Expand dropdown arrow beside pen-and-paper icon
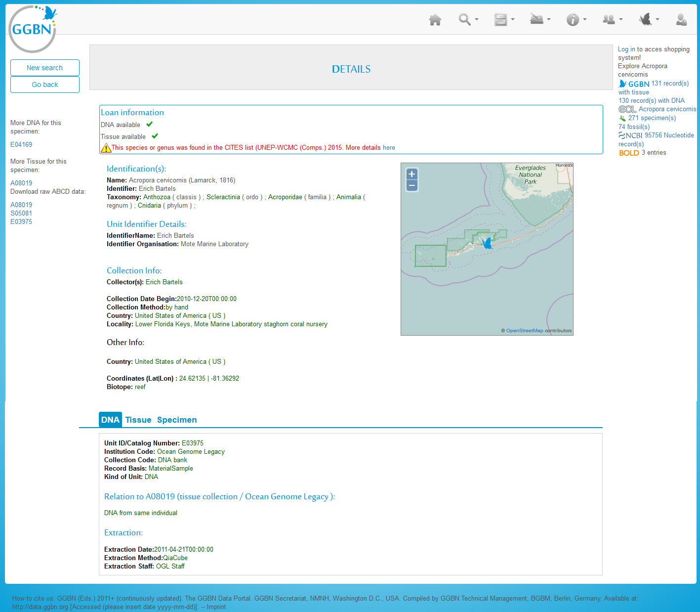 [549, 20]
